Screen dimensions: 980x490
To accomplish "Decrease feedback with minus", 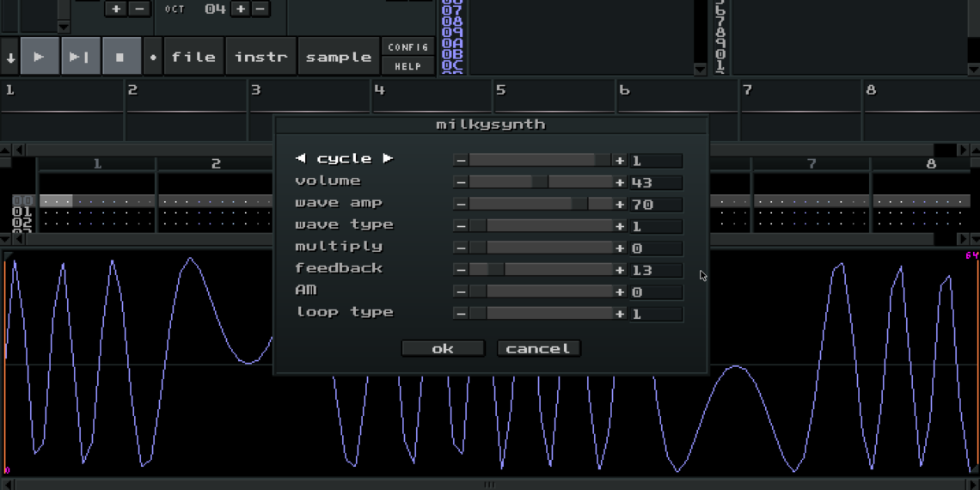I will (x=462, y=270).
